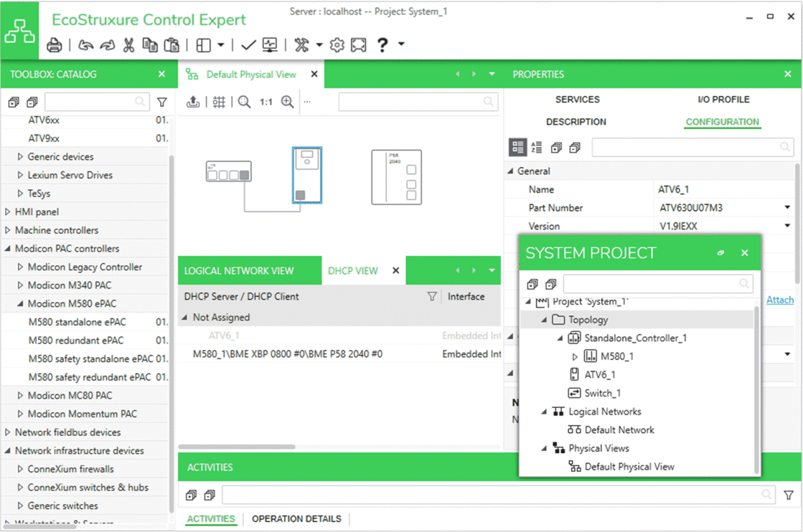Switch to the Description tab
The height and width of the screenshot is (532, 803).
(x=576, y=122)
